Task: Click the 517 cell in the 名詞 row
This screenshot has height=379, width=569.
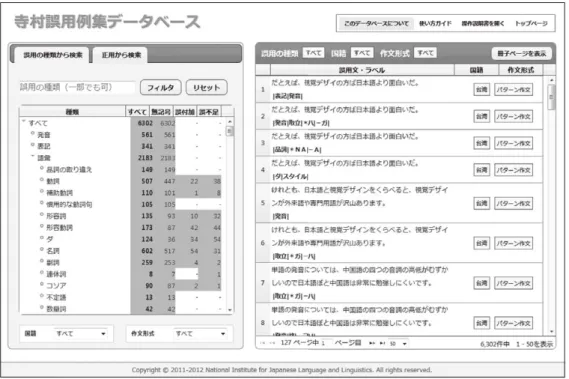Action: coord(169,250)
